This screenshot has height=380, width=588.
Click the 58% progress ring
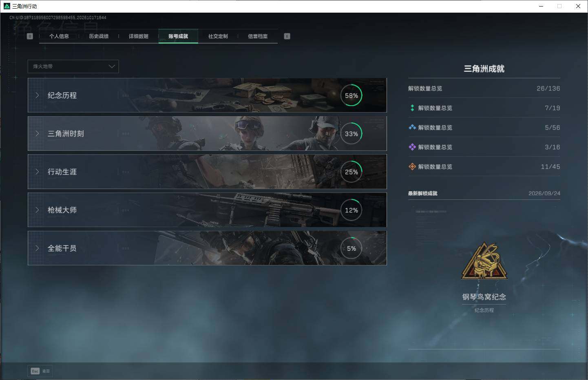(x=351, y=95)
